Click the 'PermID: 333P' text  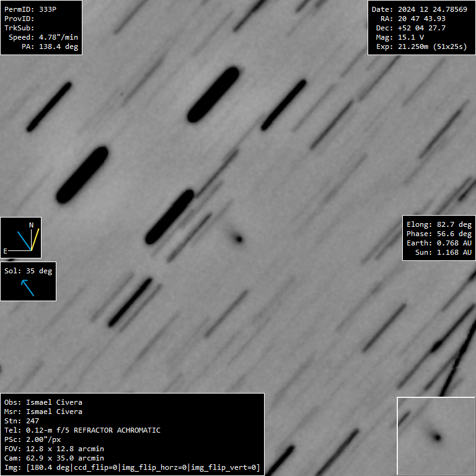30,9
